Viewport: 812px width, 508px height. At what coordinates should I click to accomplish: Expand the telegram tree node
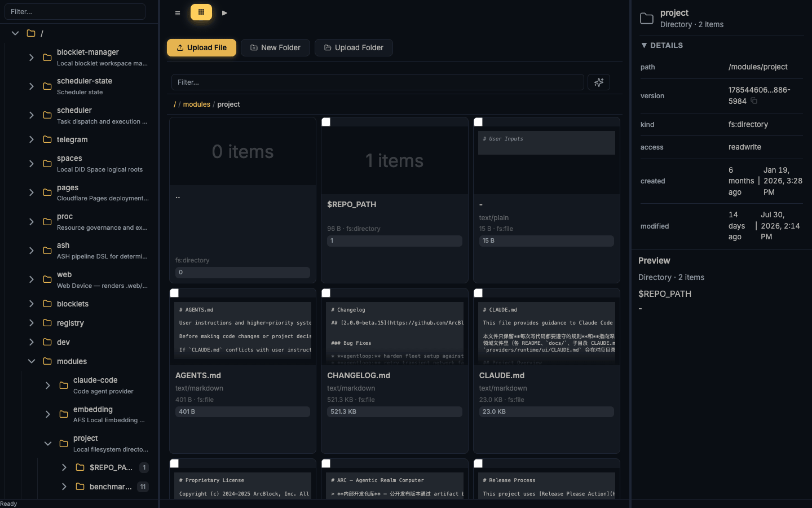[x=32, y=139]
